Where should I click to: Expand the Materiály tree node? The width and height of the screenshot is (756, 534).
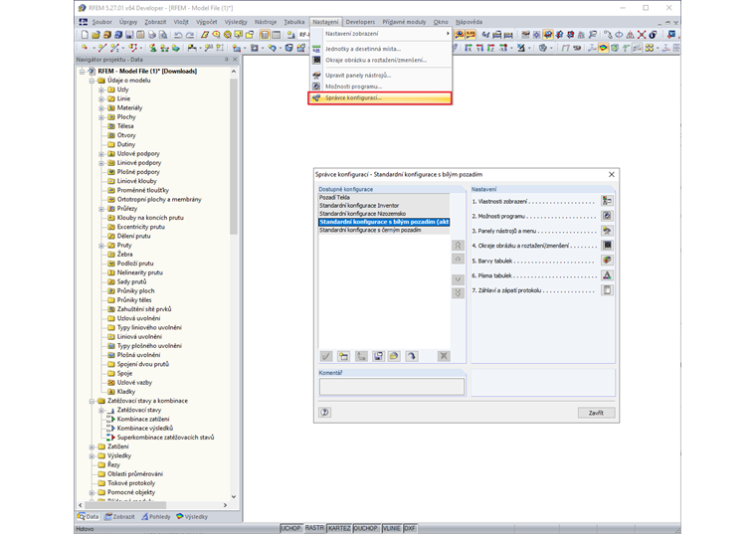[x=101, y=108]
